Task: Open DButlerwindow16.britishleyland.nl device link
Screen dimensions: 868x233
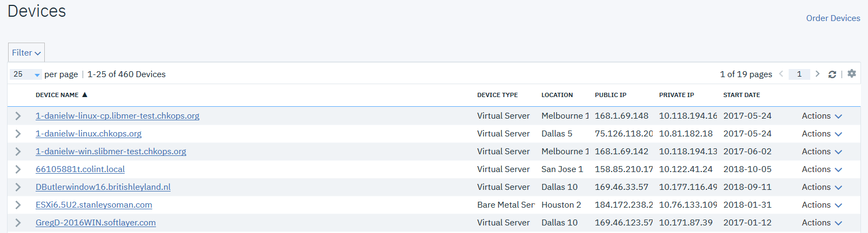Action: tap(103, 187)
